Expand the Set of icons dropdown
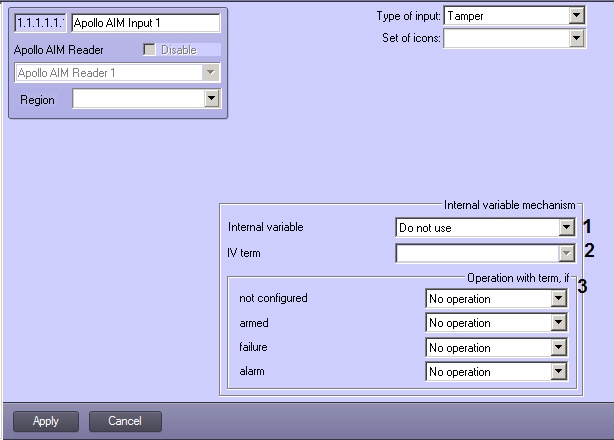The image size is (614, 440). tap(575, 38)
